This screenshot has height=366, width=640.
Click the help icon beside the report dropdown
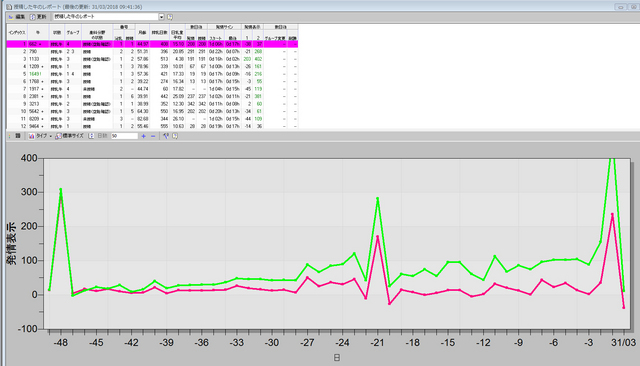point(170,17)
